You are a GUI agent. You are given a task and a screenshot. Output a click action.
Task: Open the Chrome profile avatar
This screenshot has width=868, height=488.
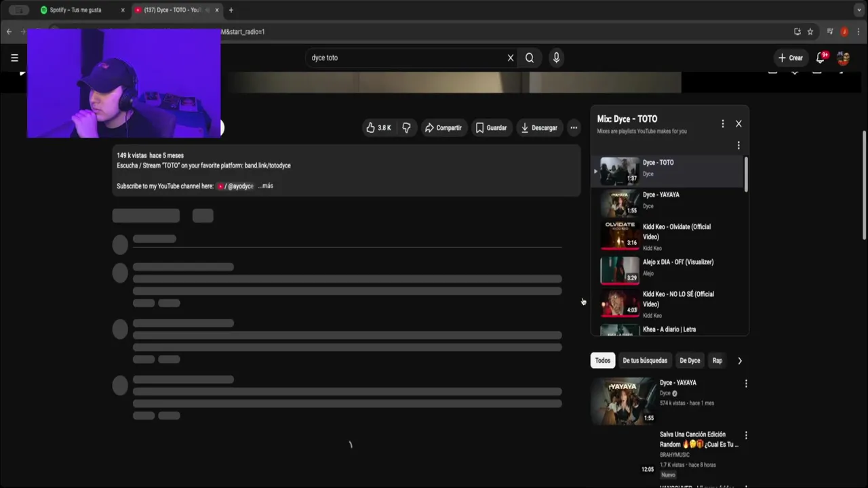[844, 31]
